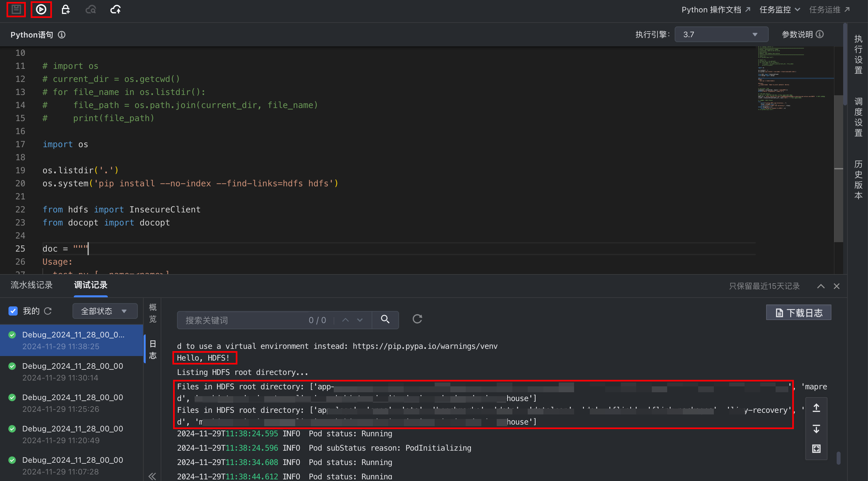The image size is (868, 481).
Task: Select debug record dated 11:25:26
Action: coord(72,403)
